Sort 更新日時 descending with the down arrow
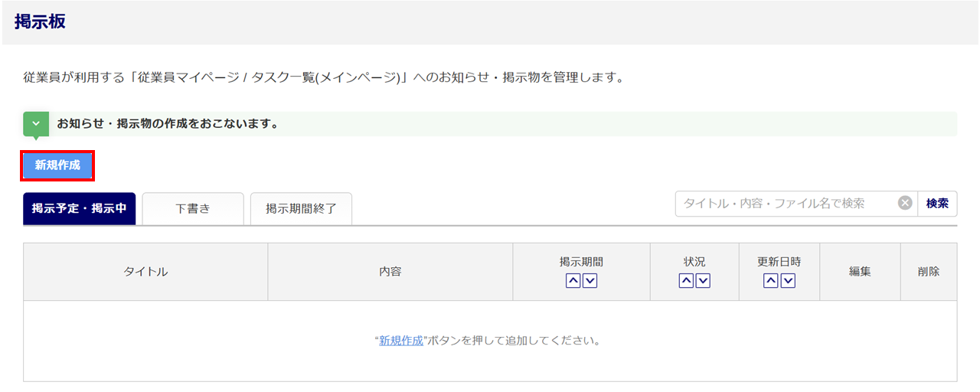This screenshot has height=392, width=980. pyautogui.click(x=788, y=281)
